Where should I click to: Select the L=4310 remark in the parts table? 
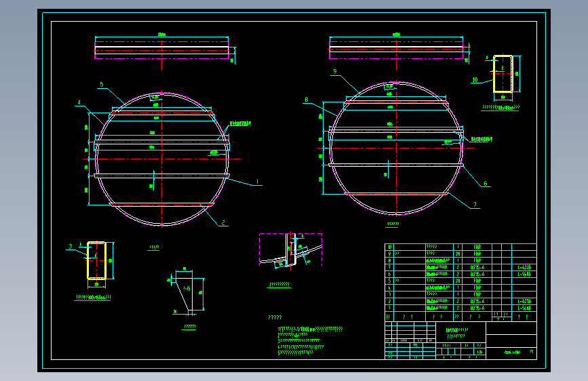524,302
